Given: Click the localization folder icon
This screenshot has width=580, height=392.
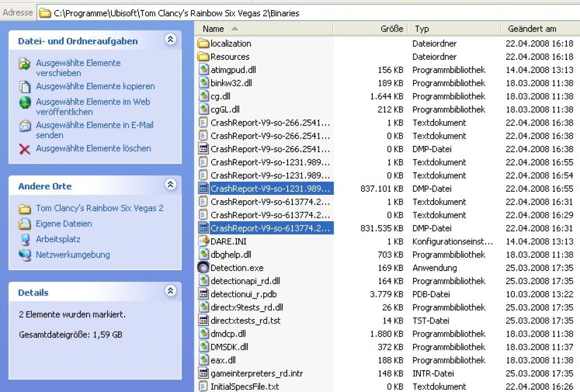Looking at the screenshot, I should pos(203,44).
